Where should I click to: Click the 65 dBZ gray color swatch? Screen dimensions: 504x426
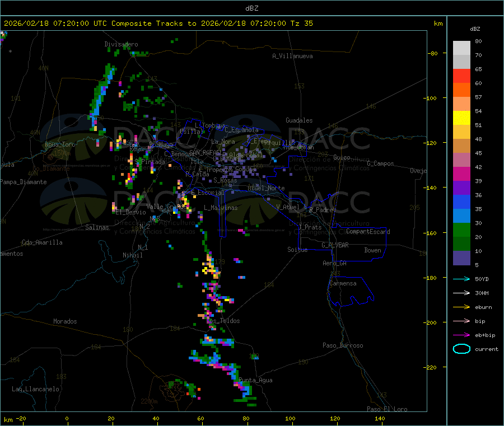461,62
